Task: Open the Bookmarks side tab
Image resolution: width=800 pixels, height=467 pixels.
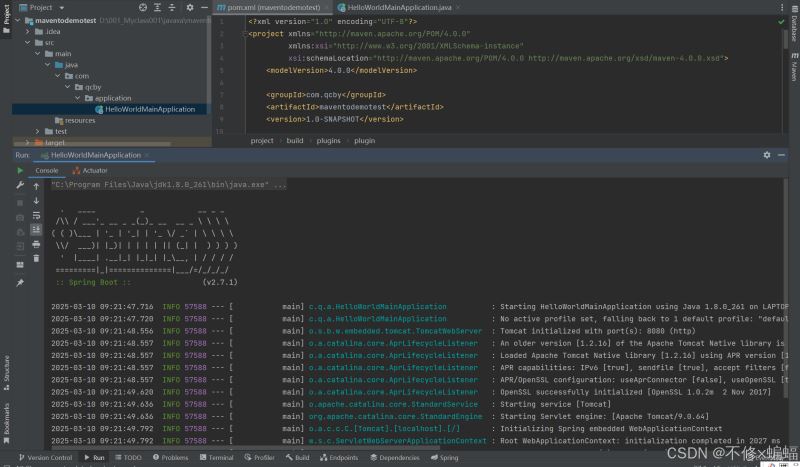Action: click(x=6, y=423)
